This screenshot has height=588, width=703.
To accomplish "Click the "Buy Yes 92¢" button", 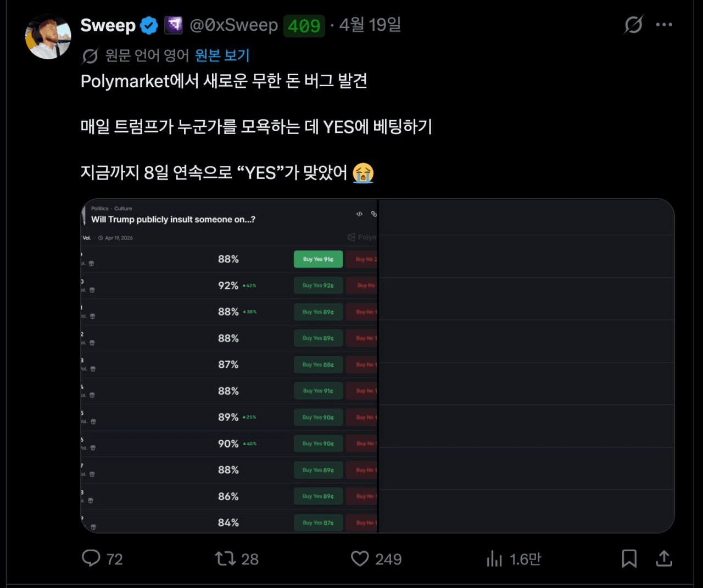I will [318, 285].
